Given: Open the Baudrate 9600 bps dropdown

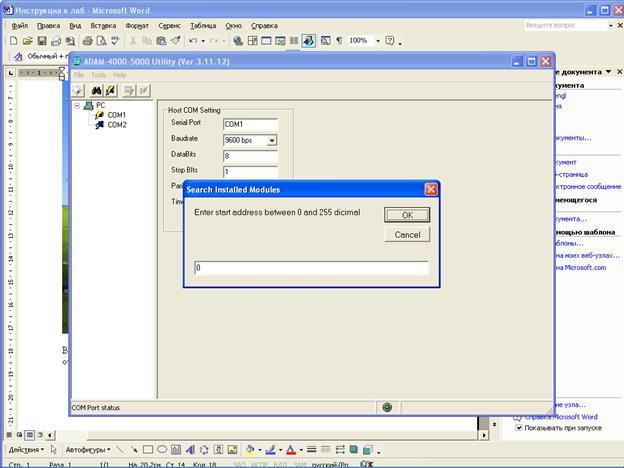Looking at the screenshot, I should pyautogui.click(x=272, y=140).
